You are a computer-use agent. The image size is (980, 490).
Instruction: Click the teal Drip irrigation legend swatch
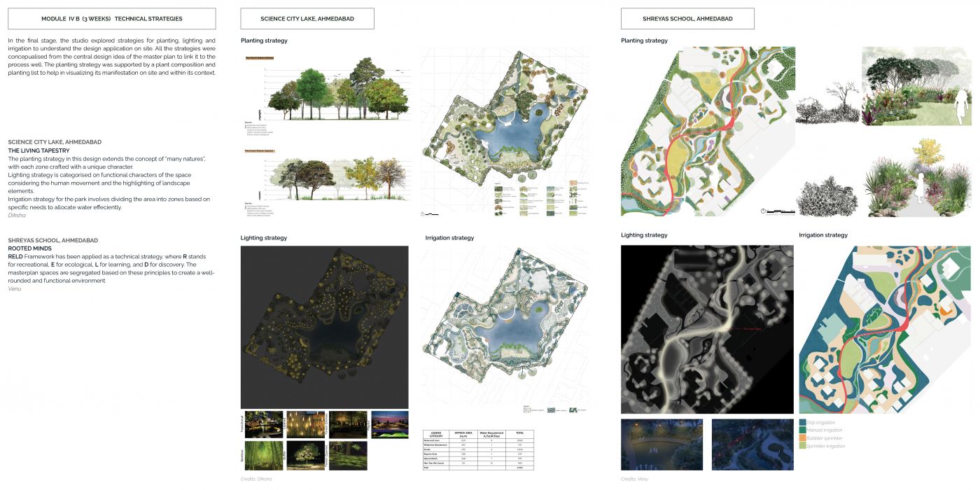tap(802, 422)
